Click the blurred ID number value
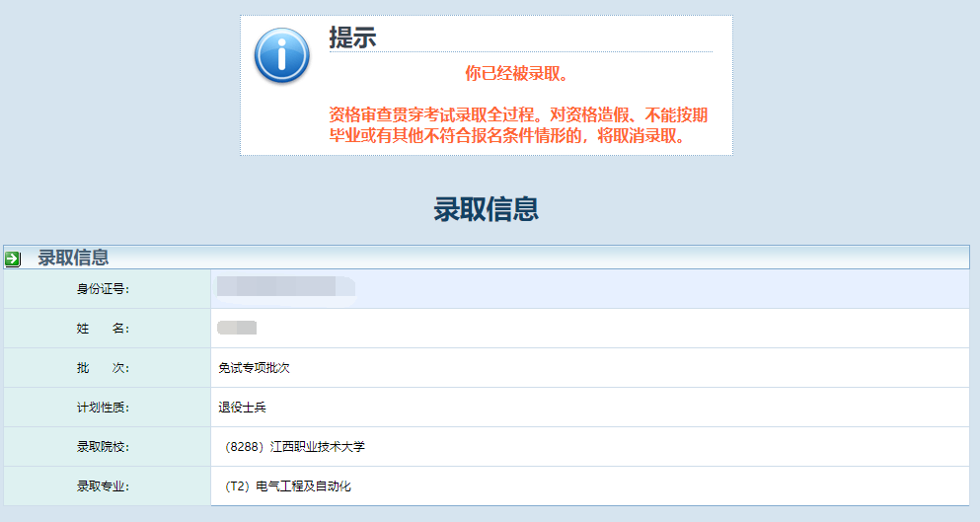The height and width of the screenshot is (522, 980). (285, 287)
